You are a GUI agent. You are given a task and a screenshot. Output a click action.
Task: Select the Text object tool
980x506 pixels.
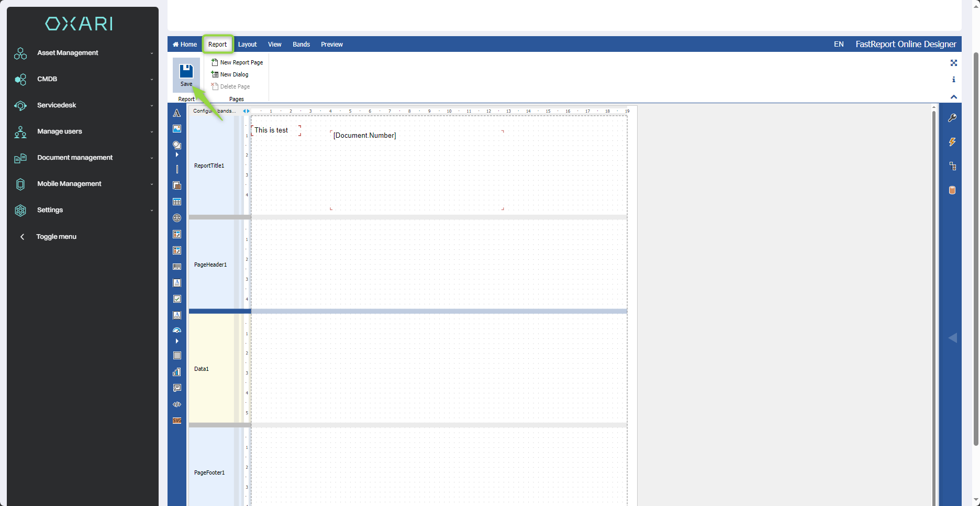tap(177, 113)
